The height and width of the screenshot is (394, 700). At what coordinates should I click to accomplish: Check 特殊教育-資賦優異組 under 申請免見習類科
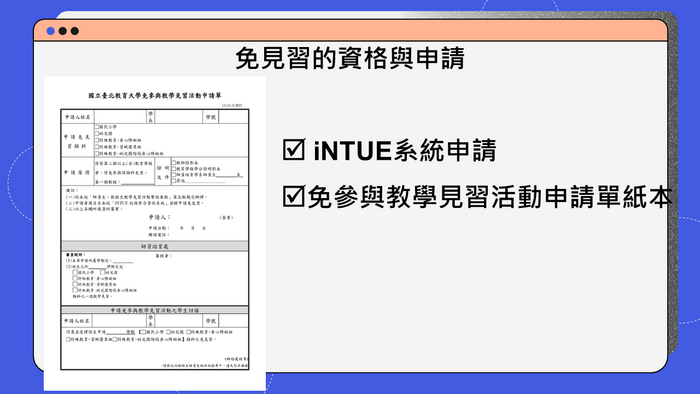pos(97,147)
